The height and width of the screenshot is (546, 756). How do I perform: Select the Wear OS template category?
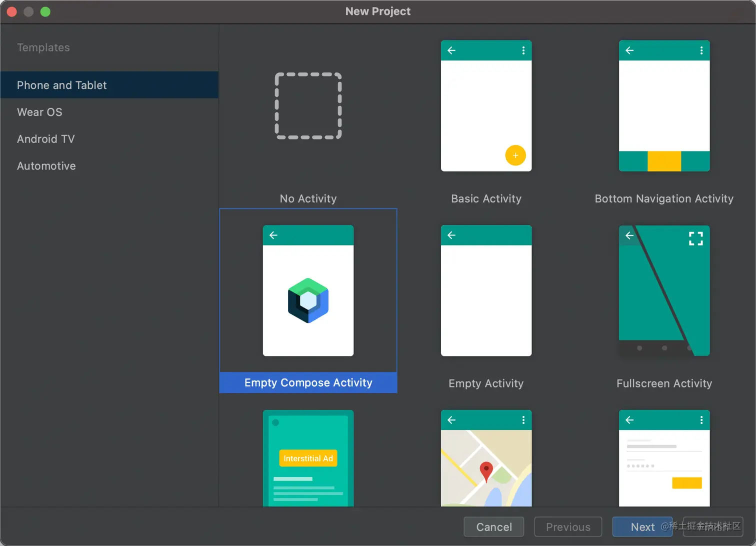pos(109,112)
